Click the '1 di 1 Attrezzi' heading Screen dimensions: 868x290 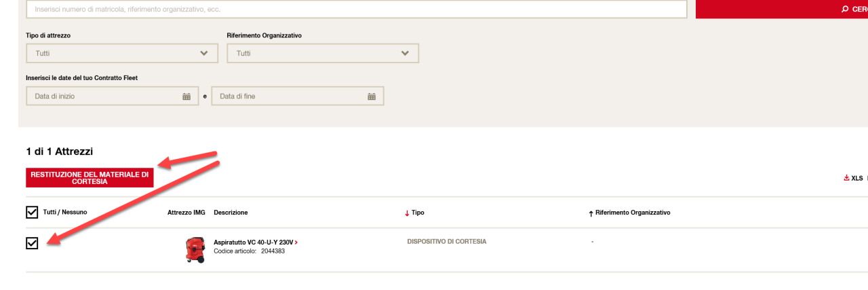tap(59, 151)
